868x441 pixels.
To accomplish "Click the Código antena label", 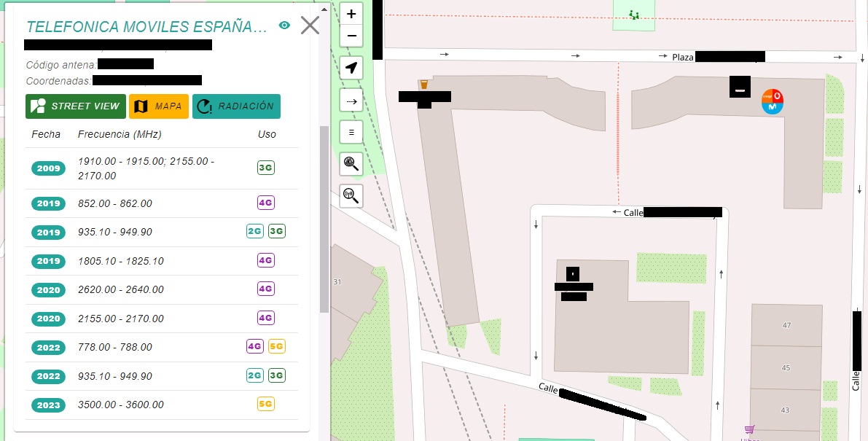I will click(61, 66).
